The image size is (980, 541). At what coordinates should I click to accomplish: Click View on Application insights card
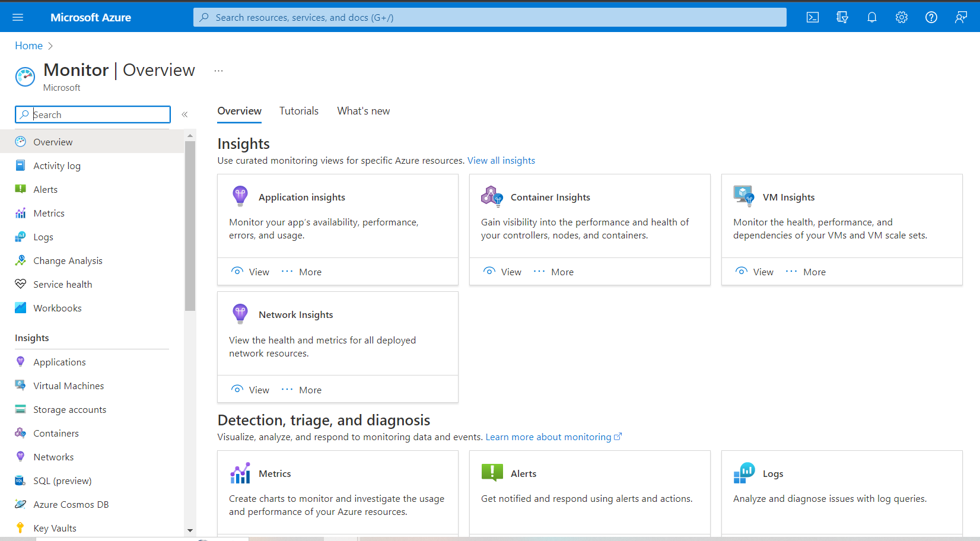pyautogui.click(x=250, y=272)
